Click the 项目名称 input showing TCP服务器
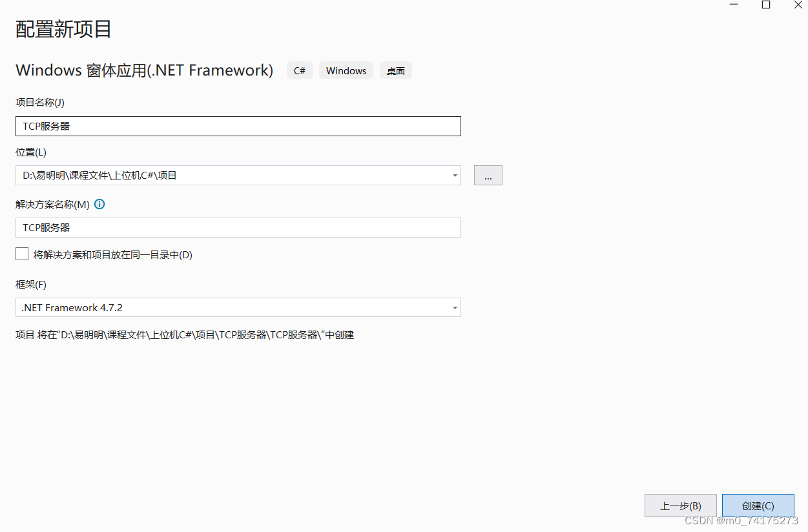The width and height of the screenshot is (808, 532). (x=238, y=126)
